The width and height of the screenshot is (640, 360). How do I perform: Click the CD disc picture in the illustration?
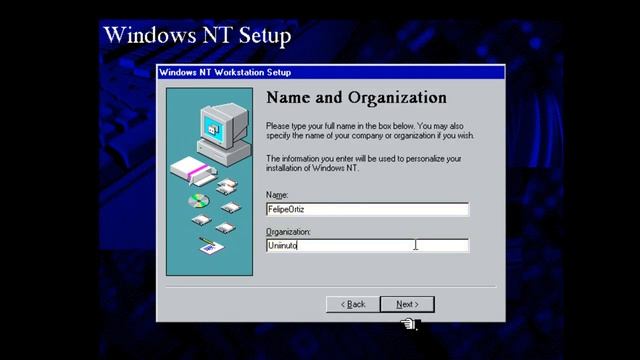199,201
